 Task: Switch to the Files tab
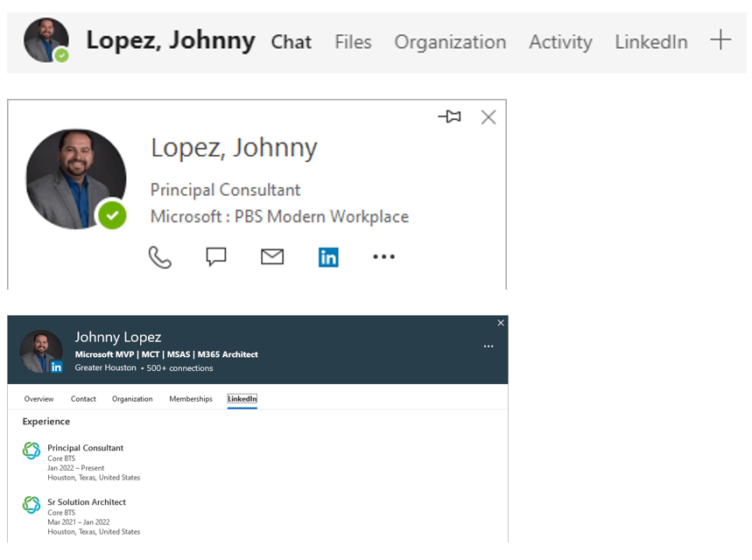tap(353, 42)
